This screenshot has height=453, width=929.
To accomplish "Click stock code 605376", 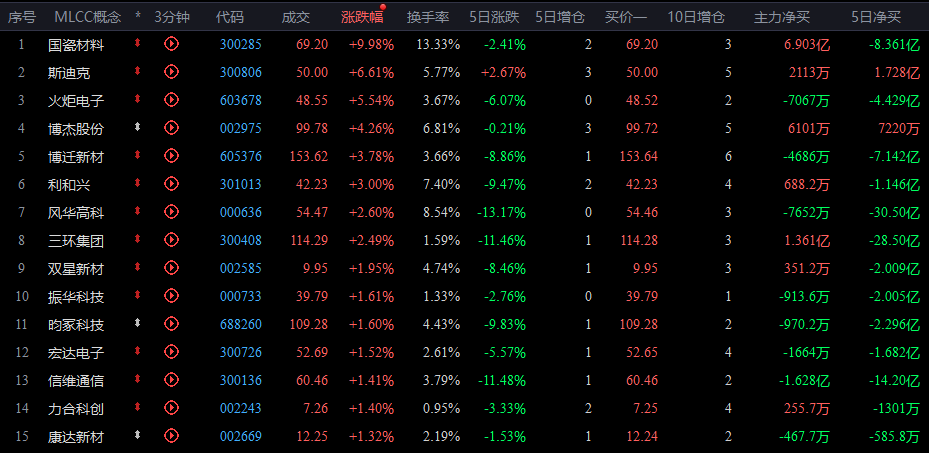I will pos(241,156).
